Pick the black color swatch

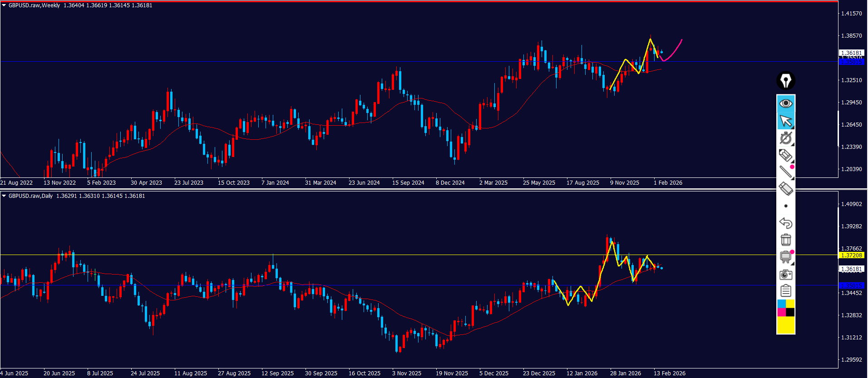point(790,312)
